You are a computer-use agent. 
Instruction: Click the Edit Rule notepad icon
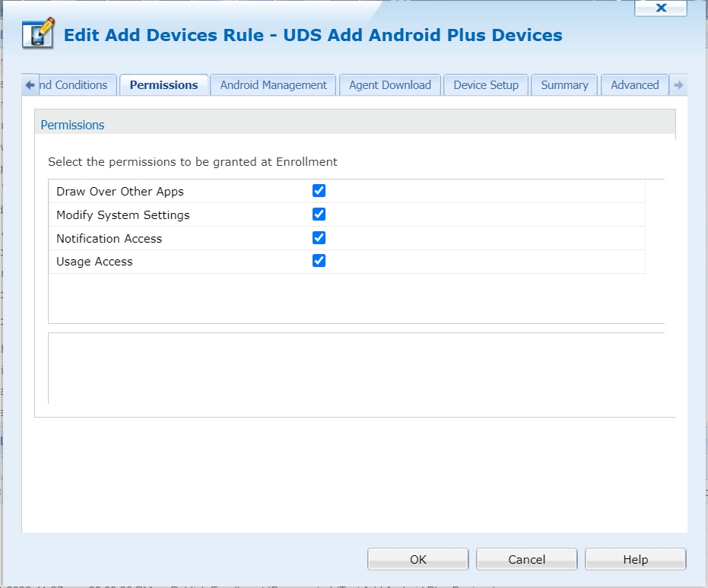coord(38,35)
